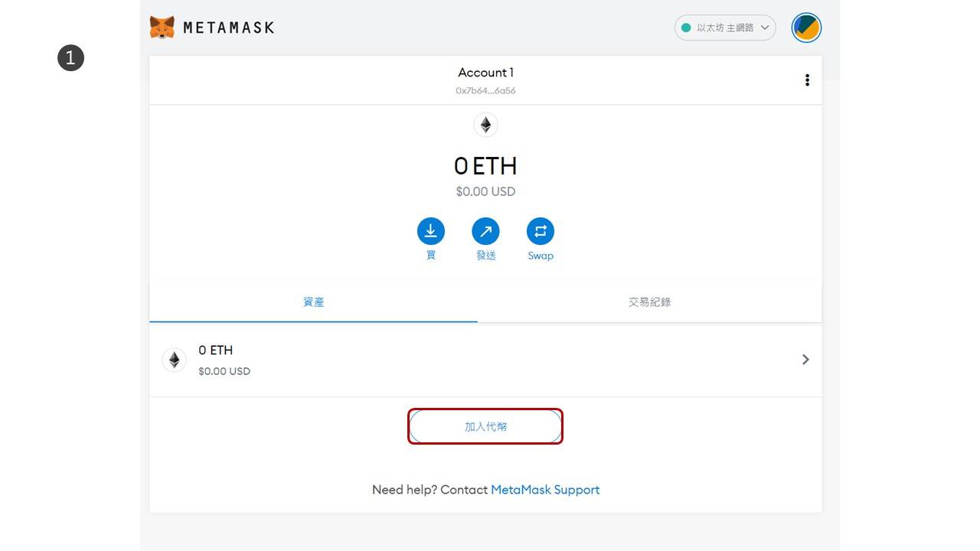Click the 加入代幣 (Add Token) button
Viewport: 980px width, 551px height.
tap(485, 426)
